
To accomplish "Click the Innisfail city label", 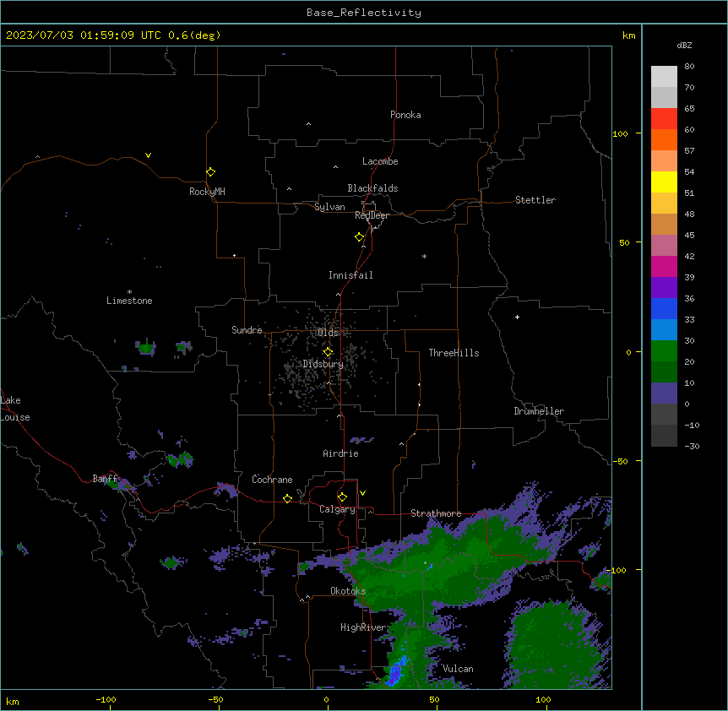I will point(350,275).
